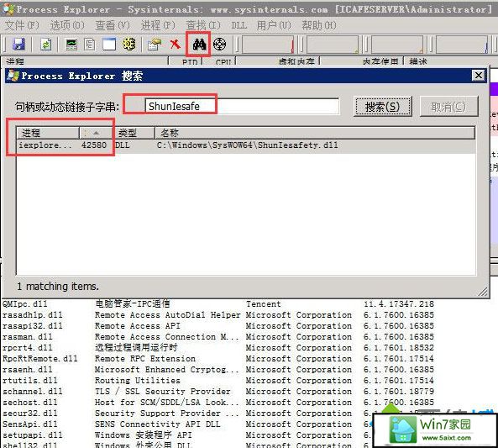The width and height of the screenshot is (498, 448).
Task: Select rasapi32.dll in the DLL list
Action: (33, 326)
